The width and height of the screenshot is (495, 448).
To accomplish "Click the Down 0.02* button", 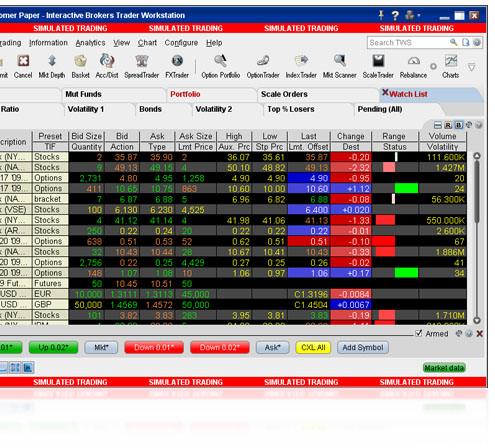I will click(220, 347).
